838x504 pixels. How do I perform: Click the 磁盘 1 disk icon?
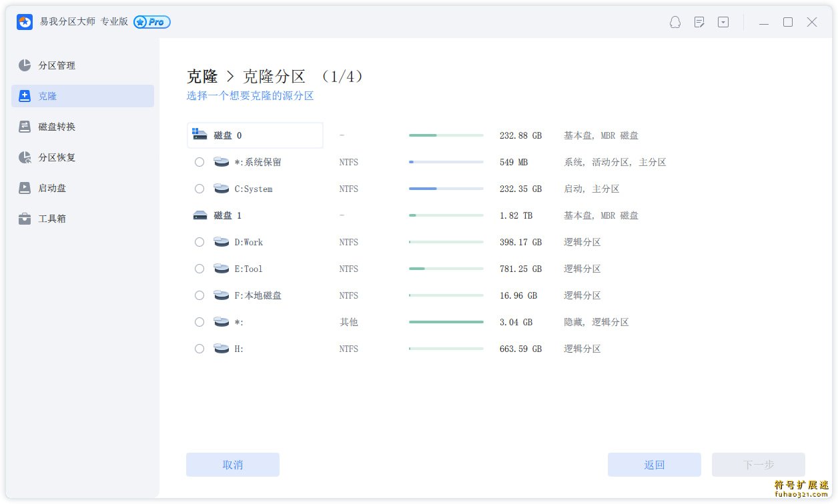click(199, 215)
